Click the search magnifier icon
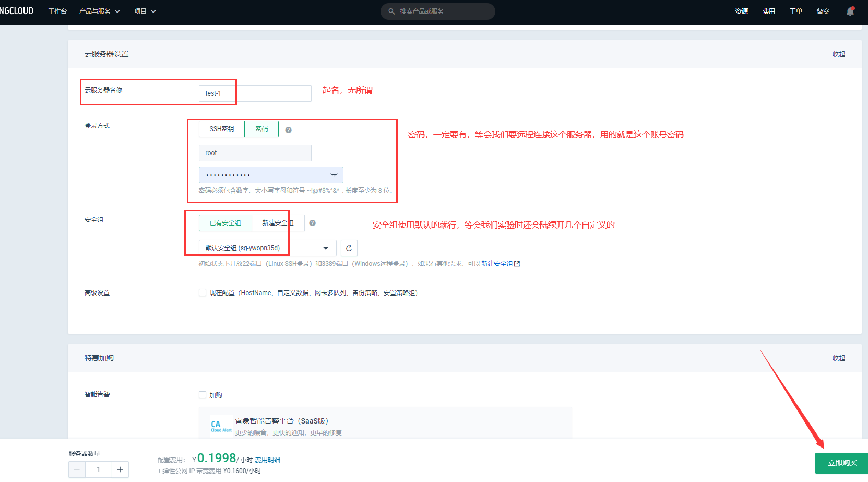Screen dimensions: 868x482 pyautogui.click(x=391, y=11)
